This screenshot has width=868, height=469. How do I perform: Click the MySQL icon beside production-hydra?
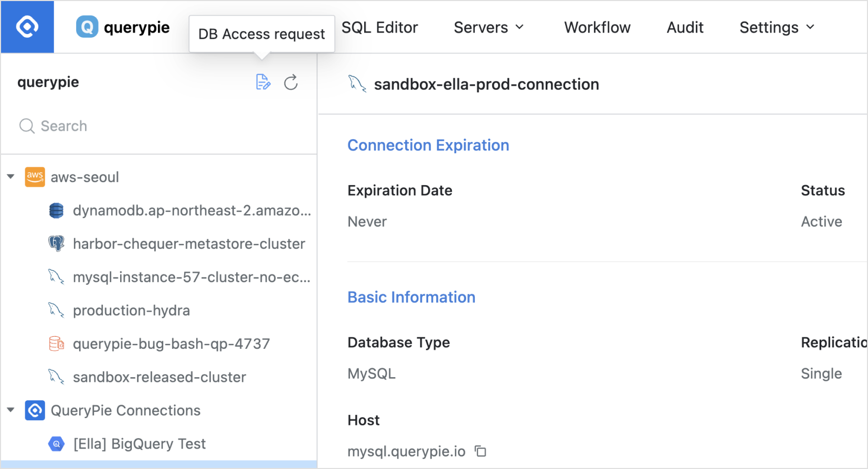pyautogui.click(x=56, y=310)
